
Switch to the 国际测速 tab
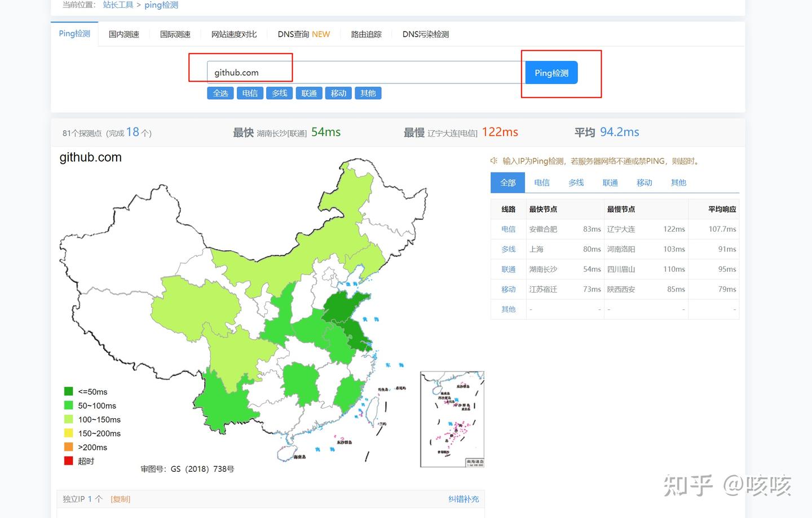(175, 34)
